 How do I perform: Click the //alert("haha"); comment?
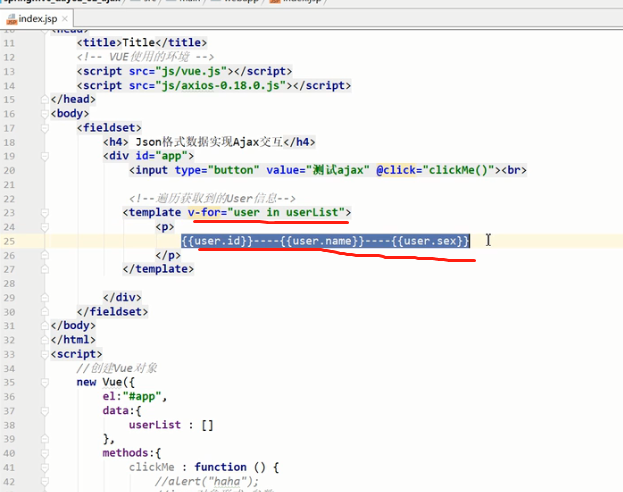click(207, 481)
